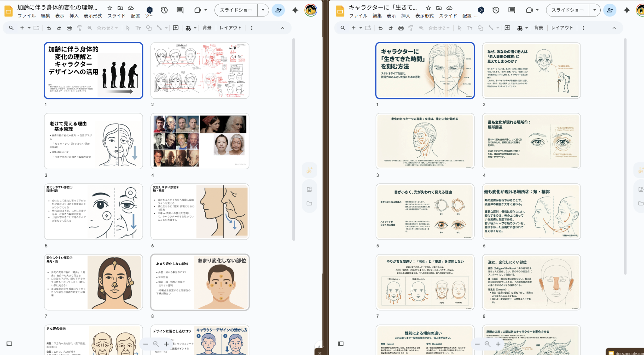Open version history in the left presentation

pos(164,10)
